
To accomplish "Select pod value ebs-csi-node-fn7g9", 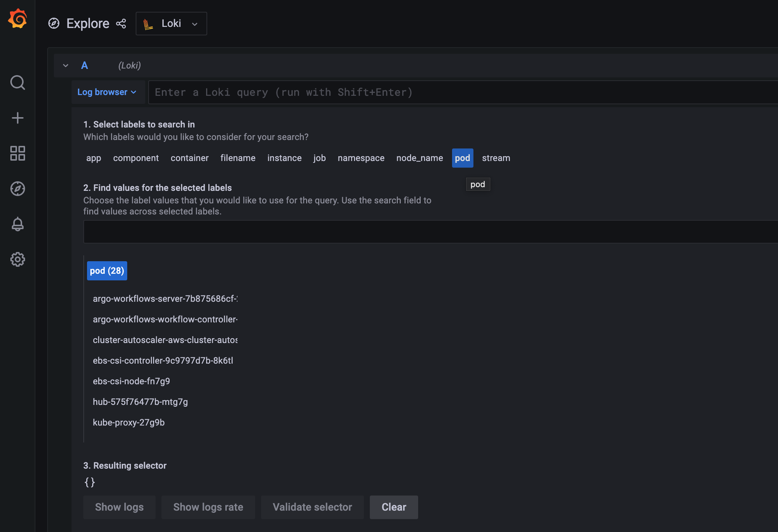I will pos(131,381).
